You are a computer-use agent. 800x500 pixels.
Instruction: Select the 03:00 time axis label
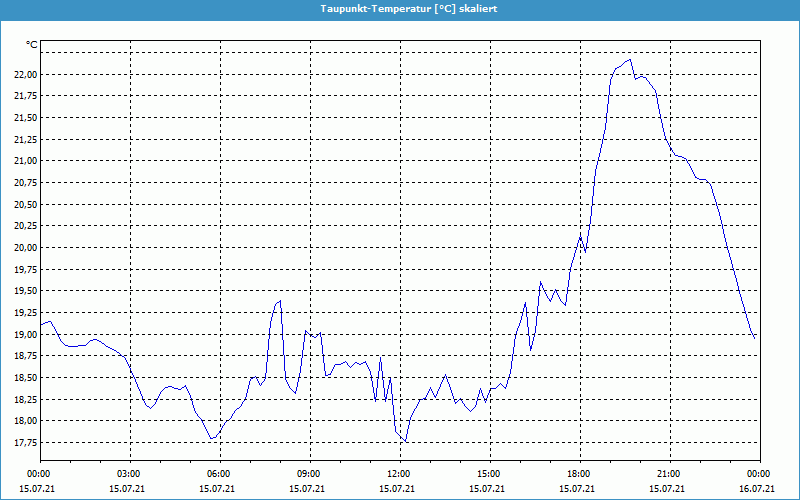pyautogui.click(x=129, y=474)
